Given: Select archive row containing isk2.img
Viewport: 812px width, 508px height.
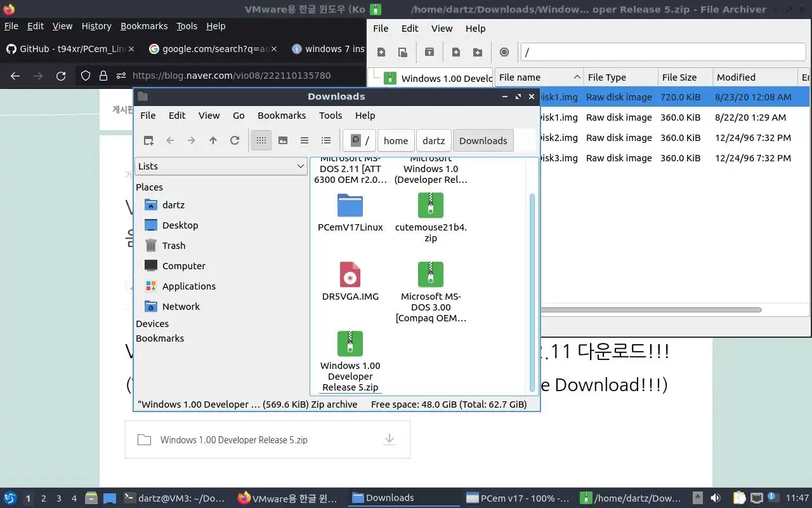Looking at the screenshot, I should (x=676, y=137).
